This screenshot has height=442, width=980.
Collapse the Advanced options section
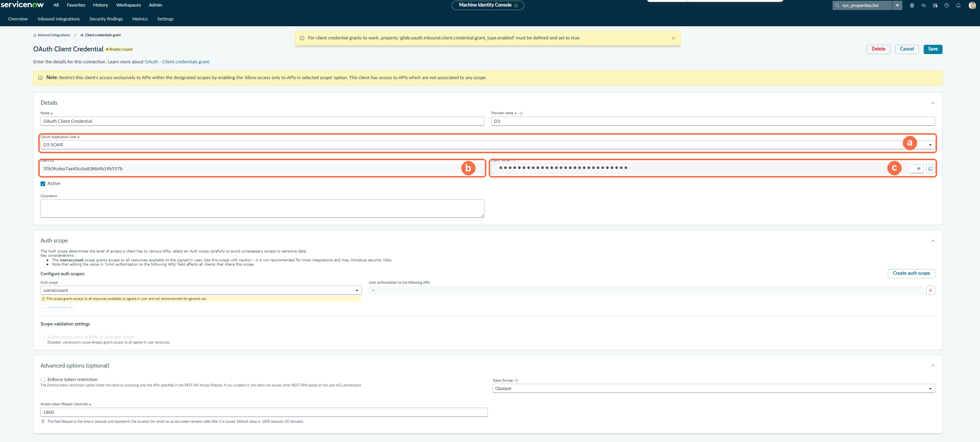pos(933,366)
